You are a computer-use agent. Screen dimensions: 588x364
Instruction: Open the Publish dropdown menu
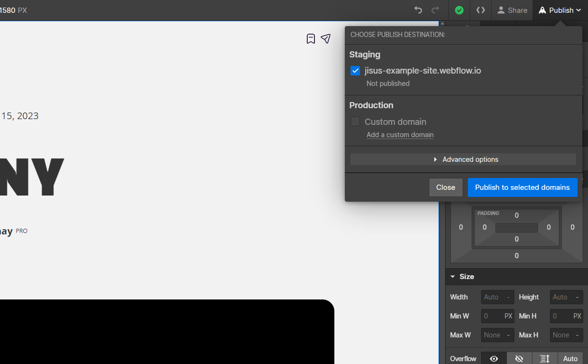[560, 10]
